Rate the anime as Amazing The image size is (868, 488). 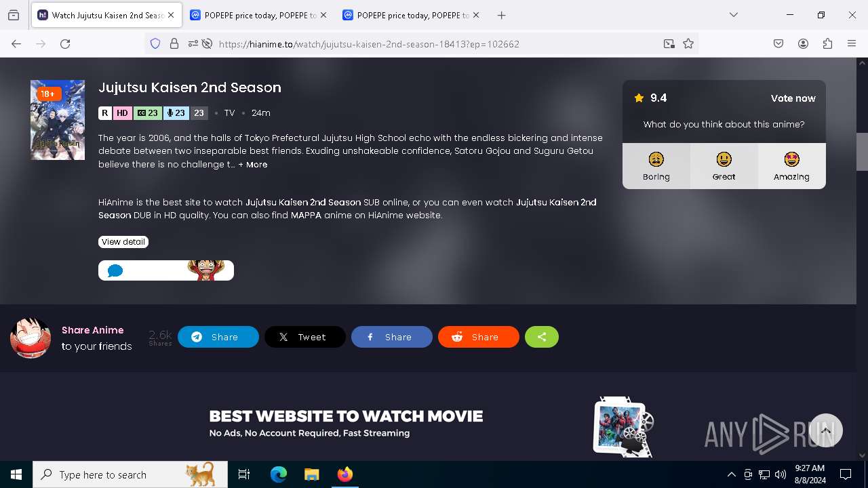pos(791,166)
